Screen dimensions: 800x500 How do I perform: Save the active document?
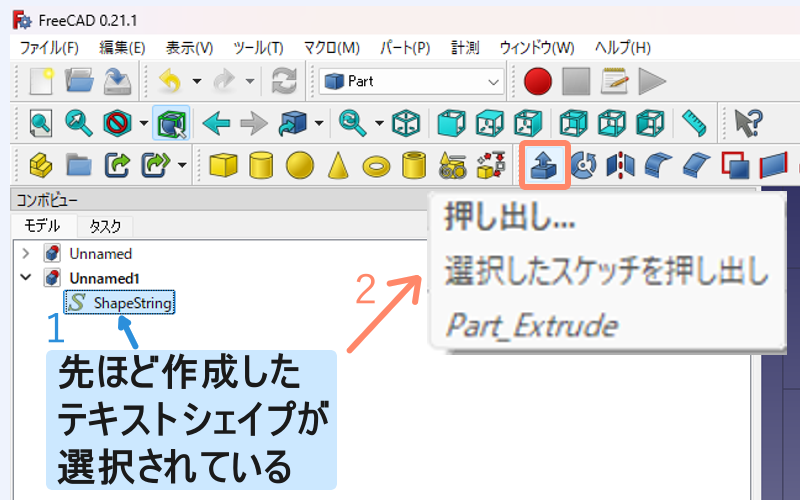point(117,81)
